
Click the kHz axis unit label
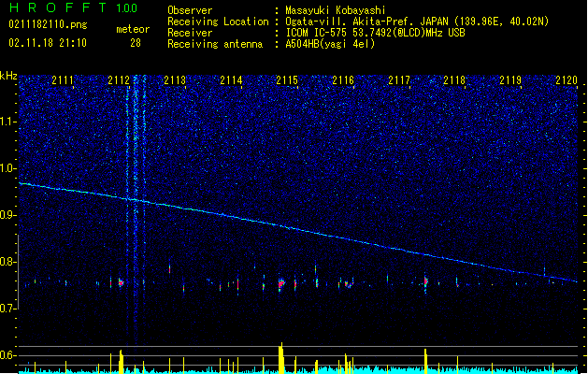[8, 76]
